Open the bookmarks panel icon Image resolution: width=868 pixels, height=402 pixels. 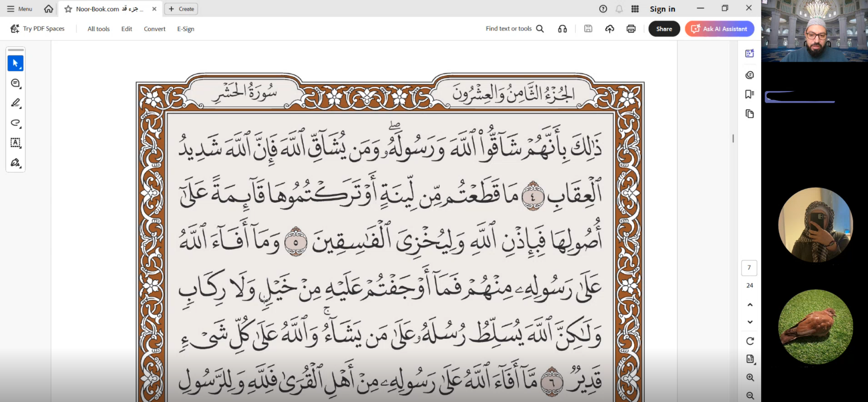(749, 94)
